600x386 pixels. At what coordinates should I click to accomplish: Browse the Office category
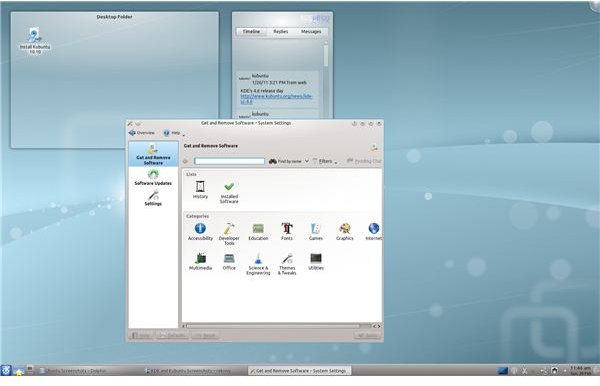pyautogui.click(x=229, y=261)
